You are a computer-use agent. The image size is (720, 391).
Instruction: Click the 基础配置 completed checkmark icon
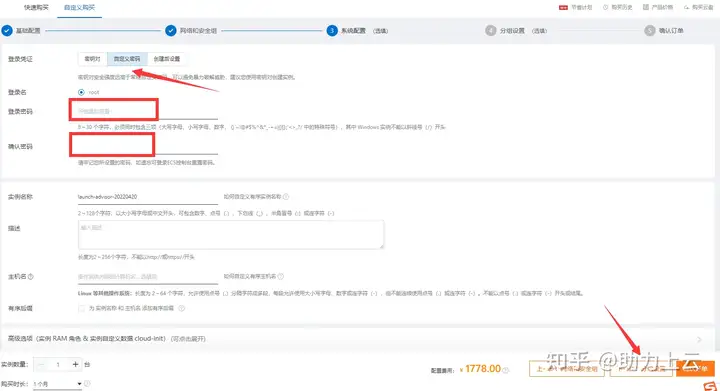pyautogui.click(x=7, y=31)
